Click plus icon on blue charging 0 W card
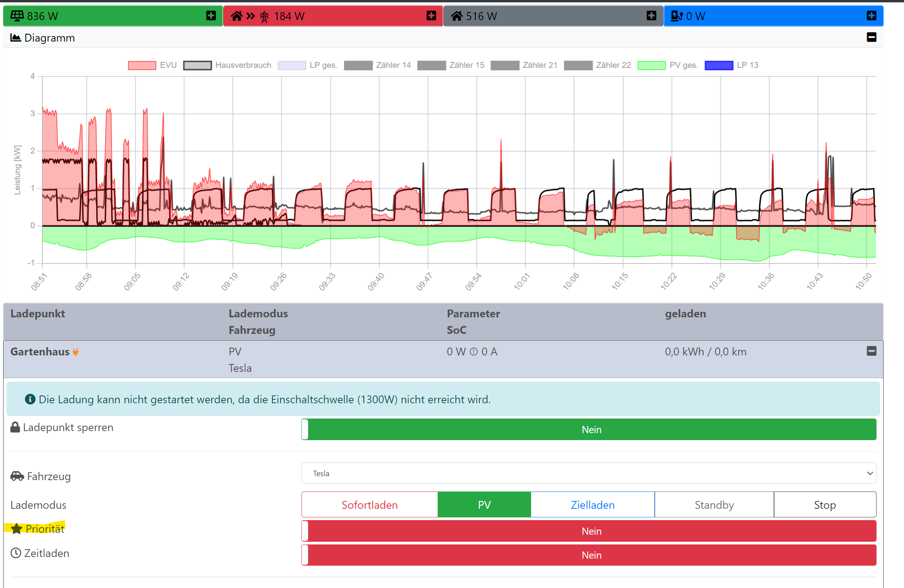Viewport: 904px width, 588px height. coord(871,16)
